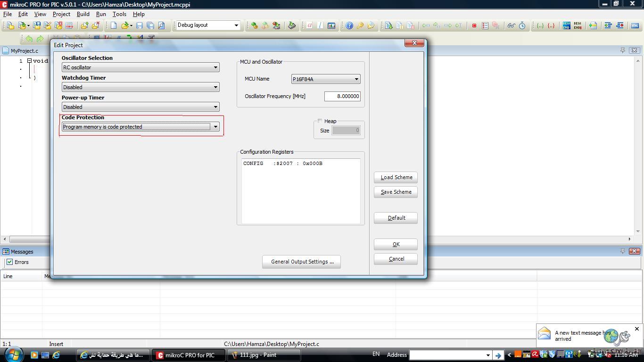Screen dimensions: 644x362
Task: Click the Open file folder icon
Action: tap(125, 25)
